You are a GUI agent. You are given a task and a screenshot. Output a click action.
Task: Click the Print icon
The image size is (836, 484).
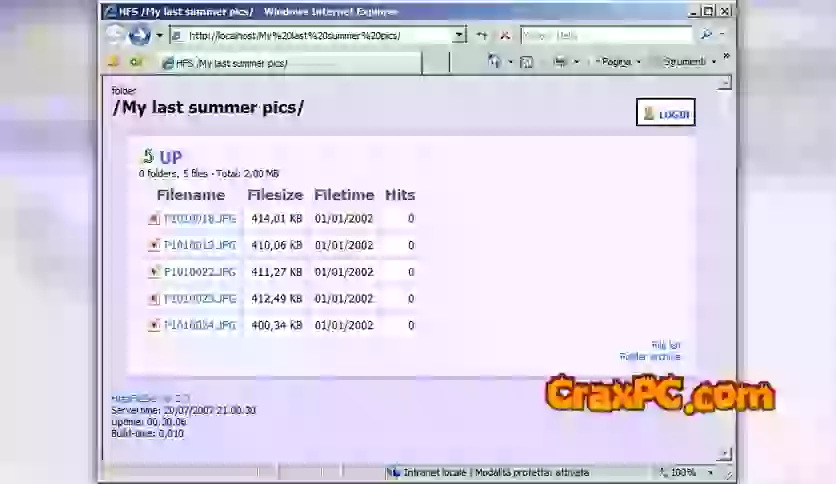559,62
